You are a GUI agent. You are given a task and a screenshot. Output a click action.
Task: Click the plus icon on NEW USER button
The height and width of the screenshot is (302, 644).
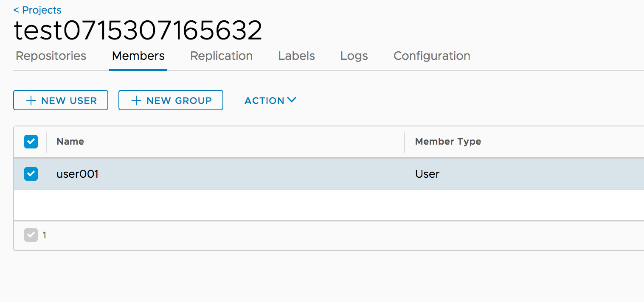[x=30, y=100]
